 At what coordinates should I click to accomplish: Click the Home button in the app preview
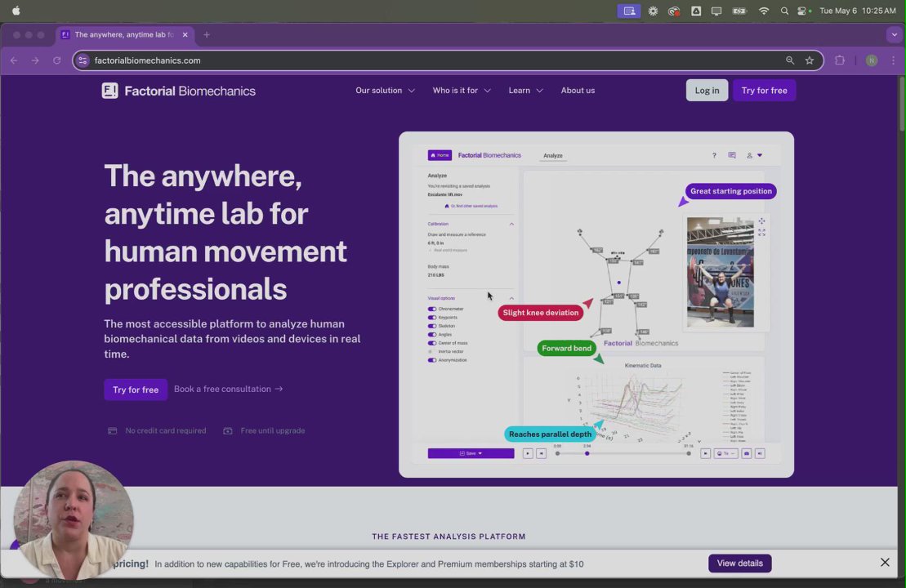440,155
